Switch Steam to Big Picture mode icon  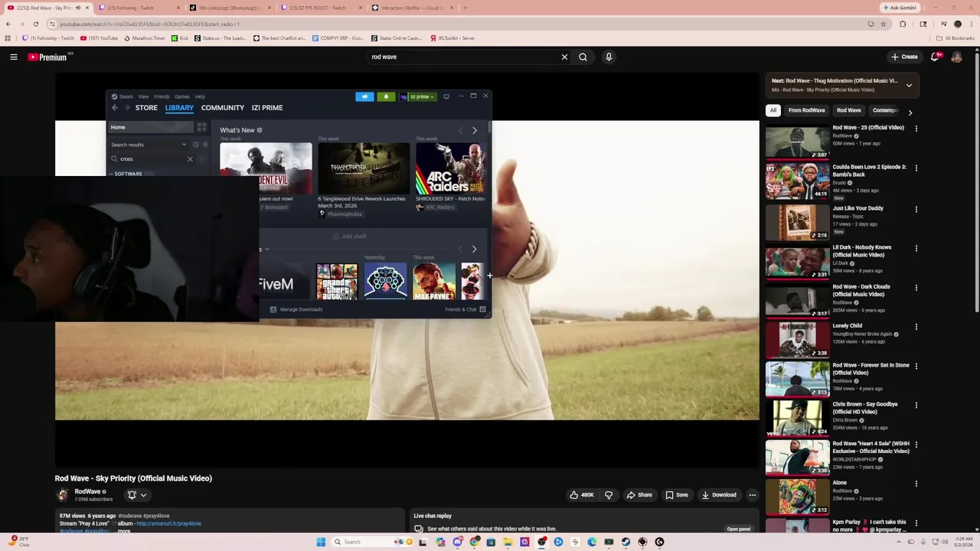click(446, 96)
